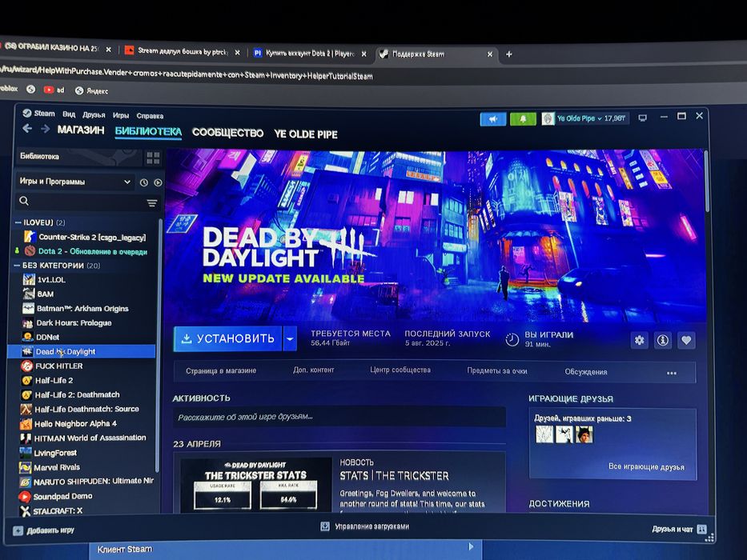747x560 pixels.
Task: Open the Игры и Программы filter dropdown
Action: pyautogui.click(x=75, y=182)
